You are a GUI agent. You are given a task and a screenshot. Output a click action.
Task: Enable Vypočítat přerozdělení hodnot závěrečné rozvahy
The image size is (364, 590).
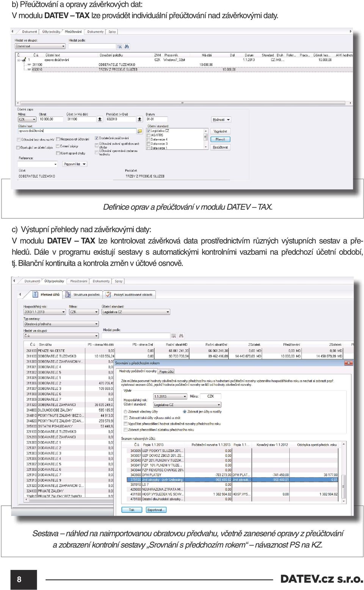[x=126, y=424]
